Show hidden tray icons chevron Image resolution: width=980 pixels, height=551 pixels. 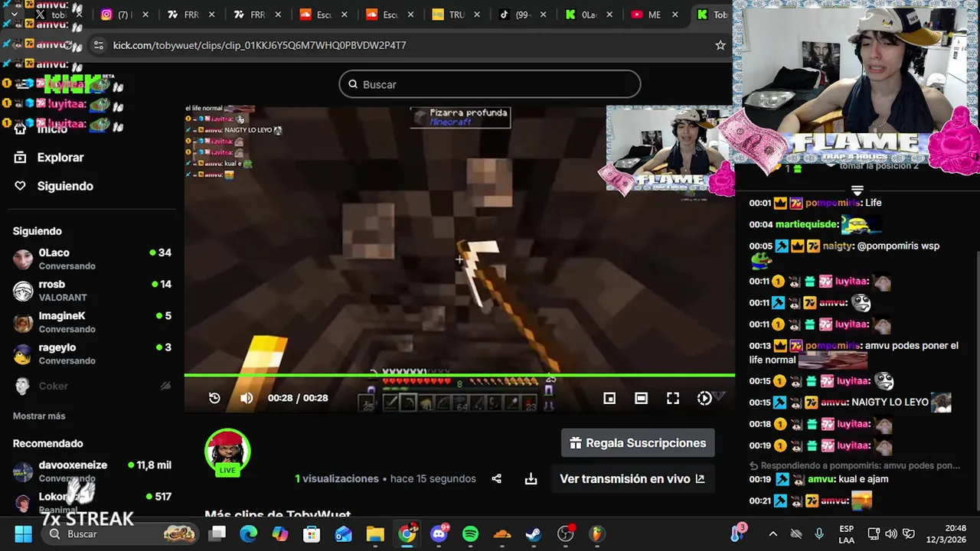tap(773, 534)
